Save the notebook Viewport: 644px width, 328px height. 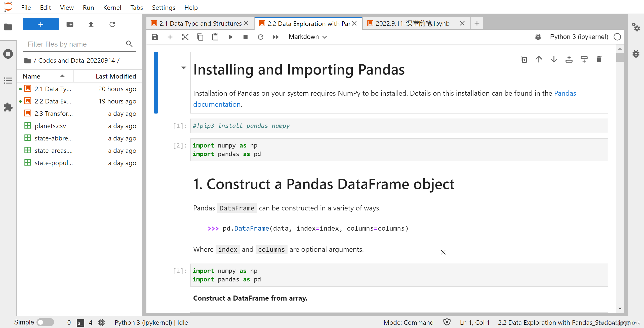[155, 37]
